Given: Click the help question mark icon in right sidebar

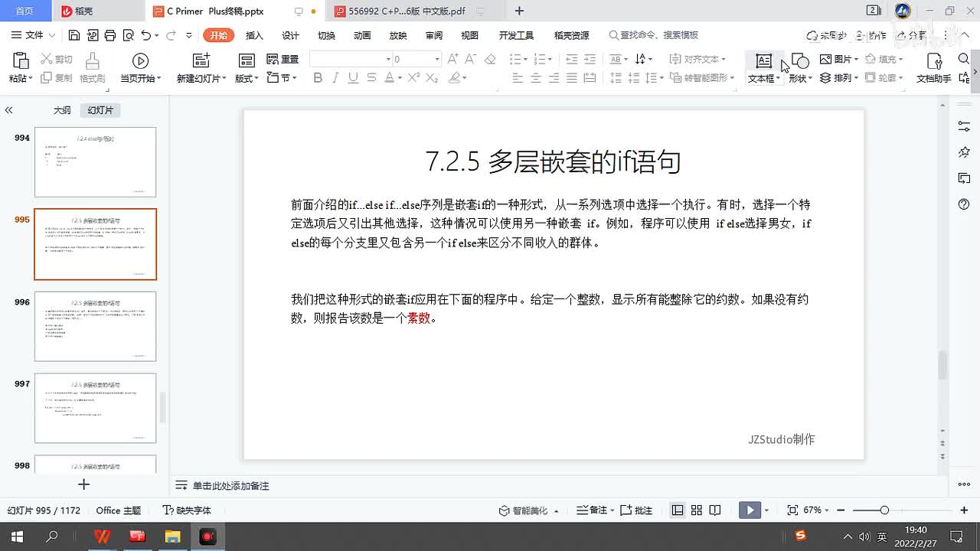Looking at the screenshot, I should 965,204.
